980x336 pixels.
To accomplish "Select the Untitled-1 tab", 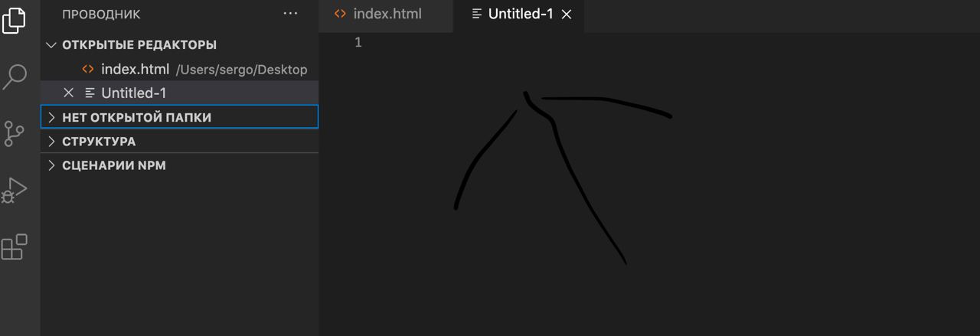I will tap(519, 15).
